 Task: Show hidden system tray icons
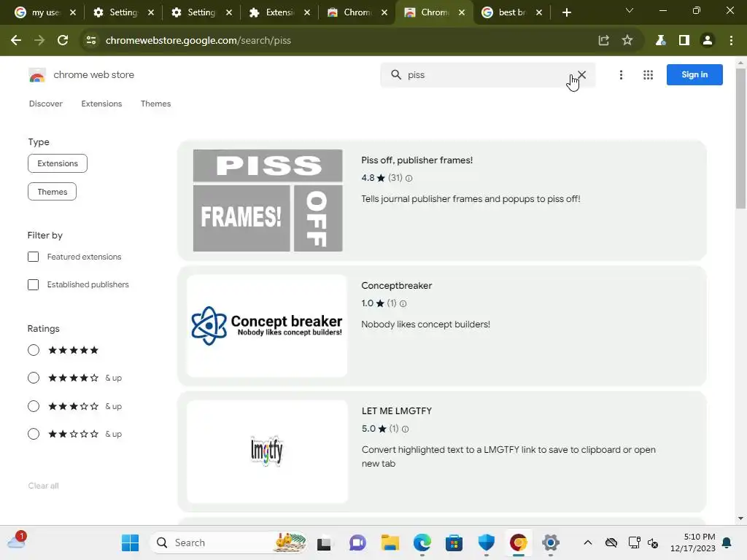point(588,542)
